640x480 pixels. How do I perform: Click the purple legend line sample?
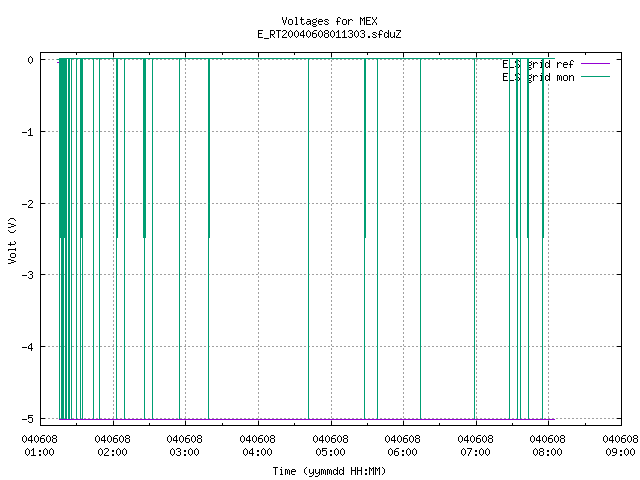coord(595,64)
